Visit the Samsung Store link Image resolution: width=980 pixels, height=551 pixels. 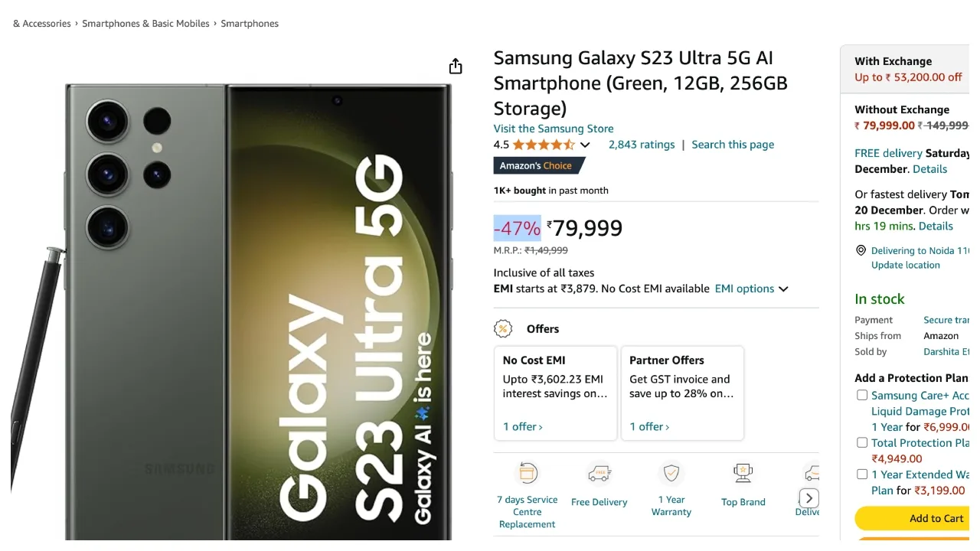[554, 129]
